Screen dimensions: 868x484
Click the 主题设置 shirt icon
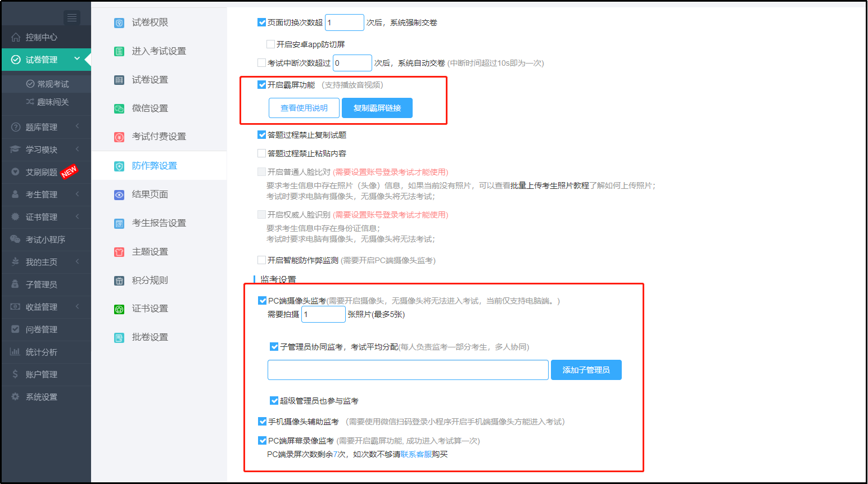(119, 252)
